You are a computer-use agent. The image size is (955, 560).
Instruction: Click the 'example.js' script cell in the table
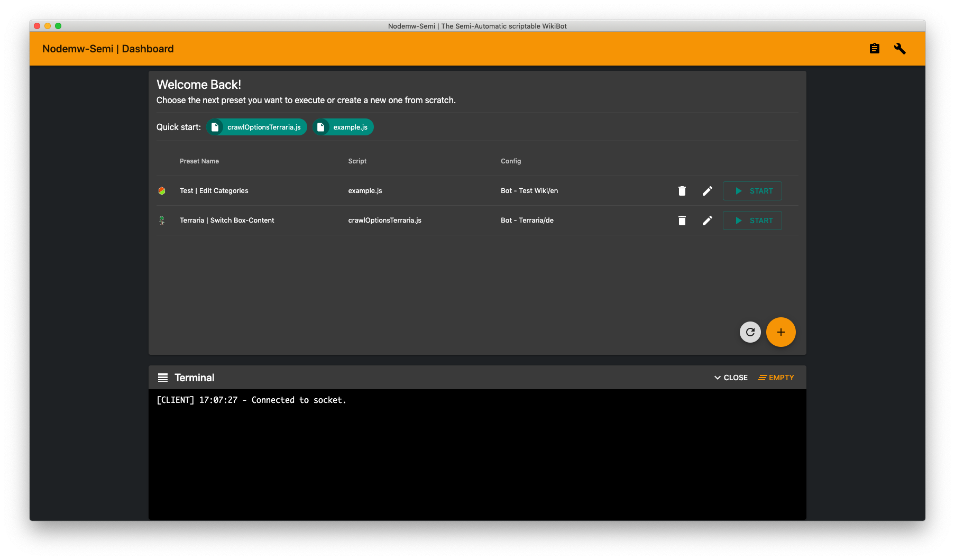click(x=365, y=191)
